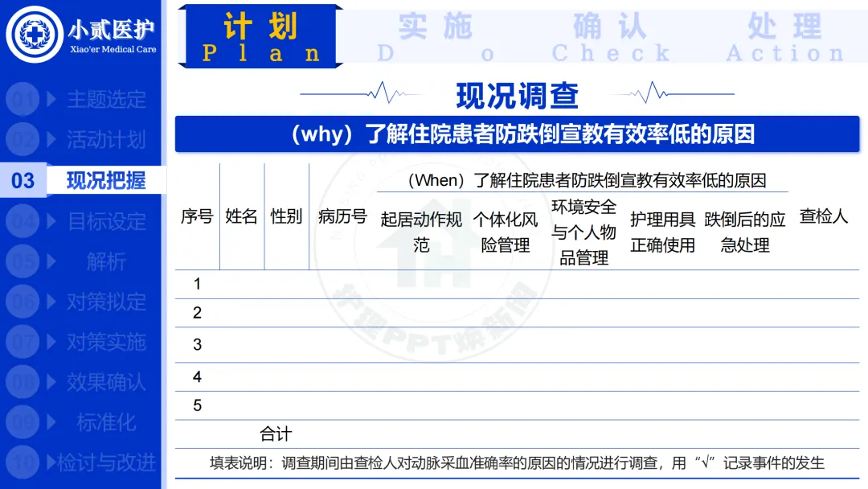Screen dimensions: 868x489
Task: Click the 序号 column header
Action: coord(197,216)
